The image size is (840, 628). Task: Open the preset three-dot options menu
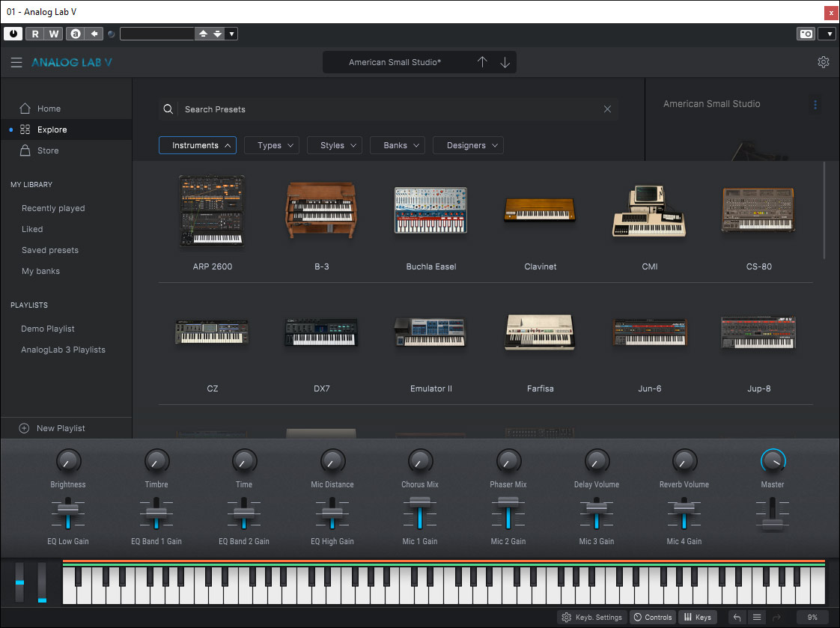click(815, 105)
